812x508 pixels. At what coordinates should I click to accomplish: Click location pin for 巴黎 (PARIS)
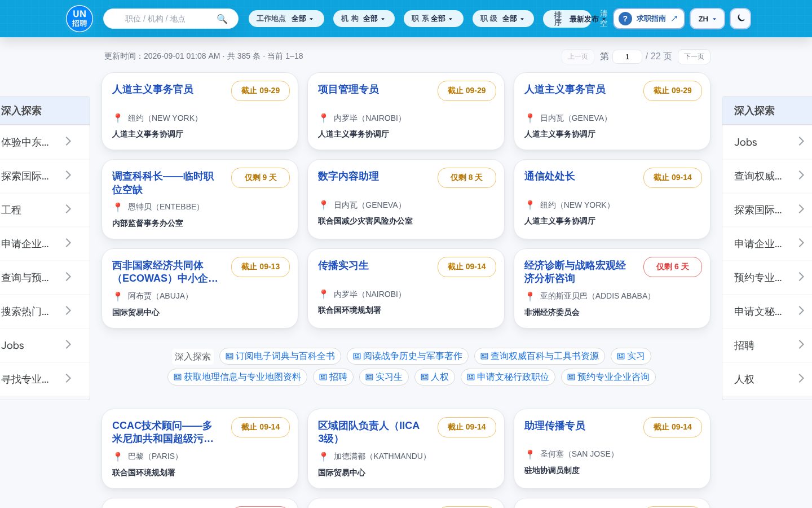pos(118,456)
